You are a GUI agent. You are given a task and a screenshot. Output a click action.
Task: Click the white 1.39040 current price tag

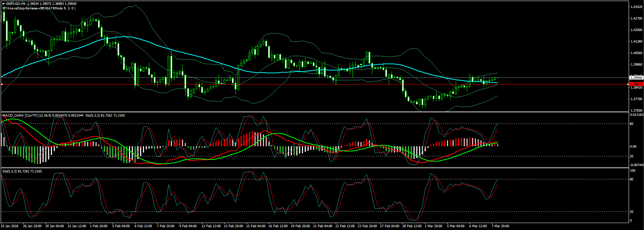pos(636,77)
